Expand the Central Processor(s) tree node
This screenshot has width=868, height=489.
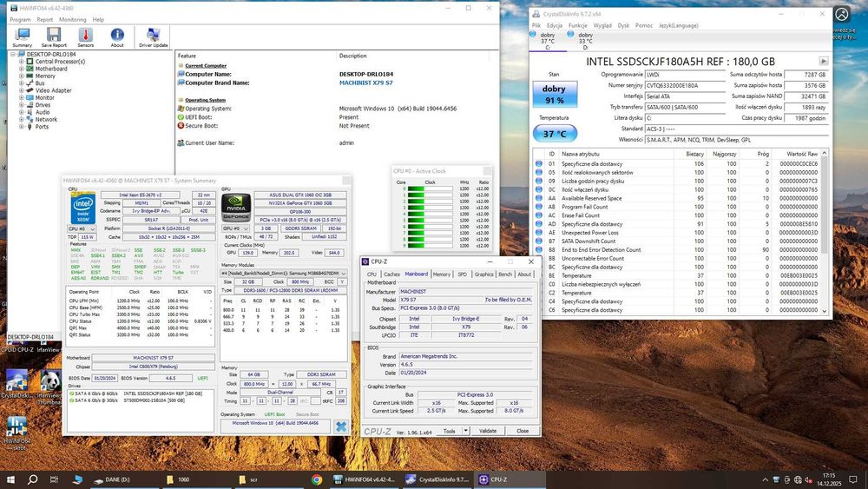pyautogui.click(x=22, y=62)
